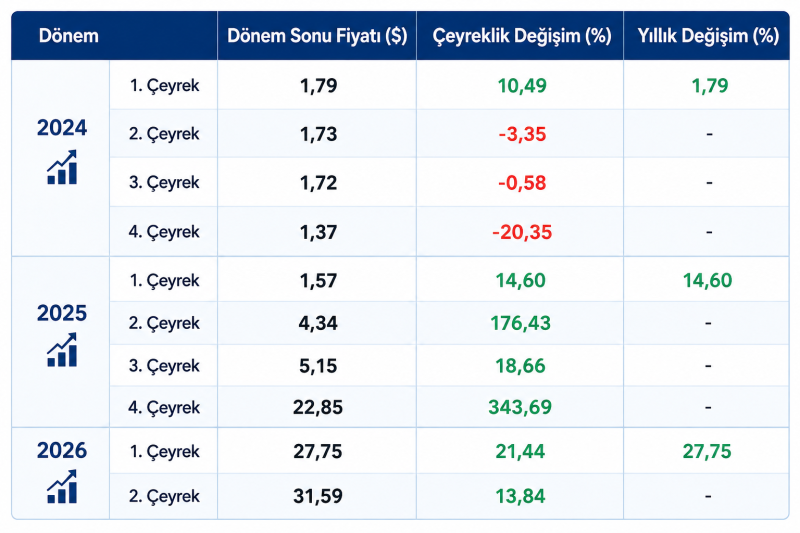
Task: Click the 343,69 quarterly change value
Action: (520, 407)
